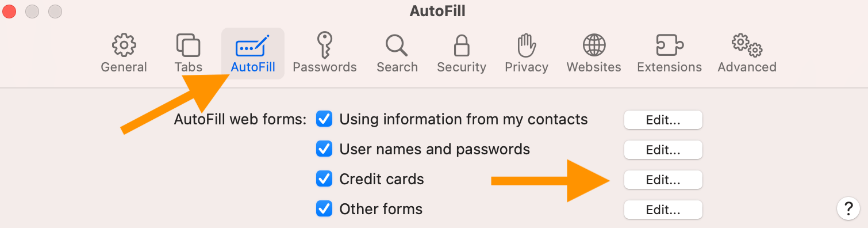The width and height of the screenshot is (868, 228).
Task: Edit Other forms autofill data
Action: coord(663,210)
